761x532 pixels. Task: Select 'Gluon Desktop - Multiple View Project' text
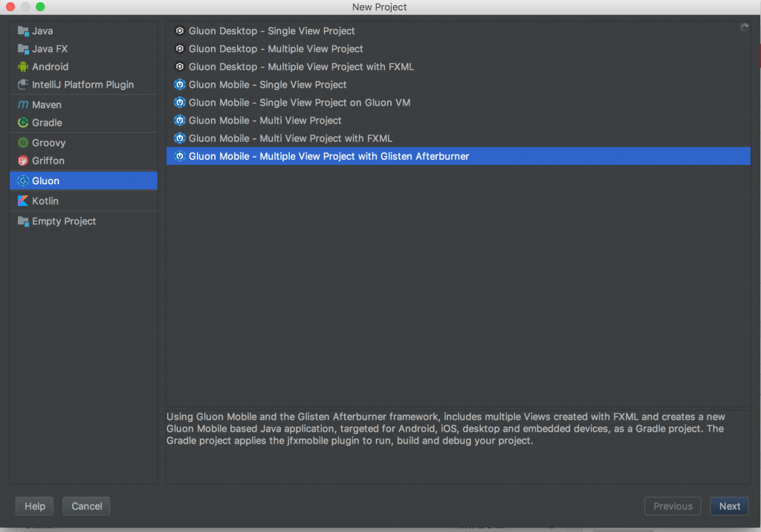tap(276, 49)
